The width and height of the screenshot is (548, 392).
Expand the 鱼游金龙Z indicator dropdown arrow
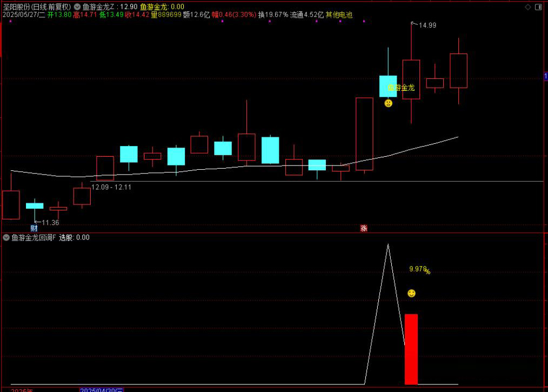[77, 7]
